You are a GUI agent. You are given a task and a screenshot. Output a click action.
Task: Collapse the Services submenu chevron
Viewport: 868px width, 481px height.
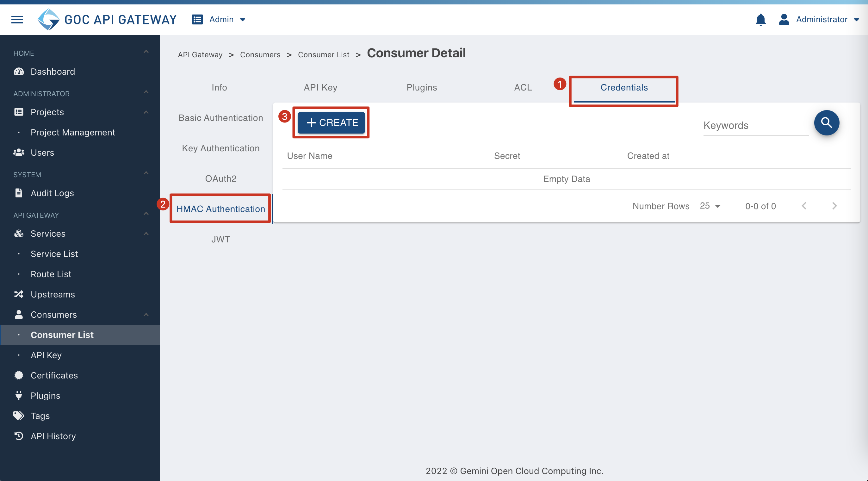tap(146, 234)
